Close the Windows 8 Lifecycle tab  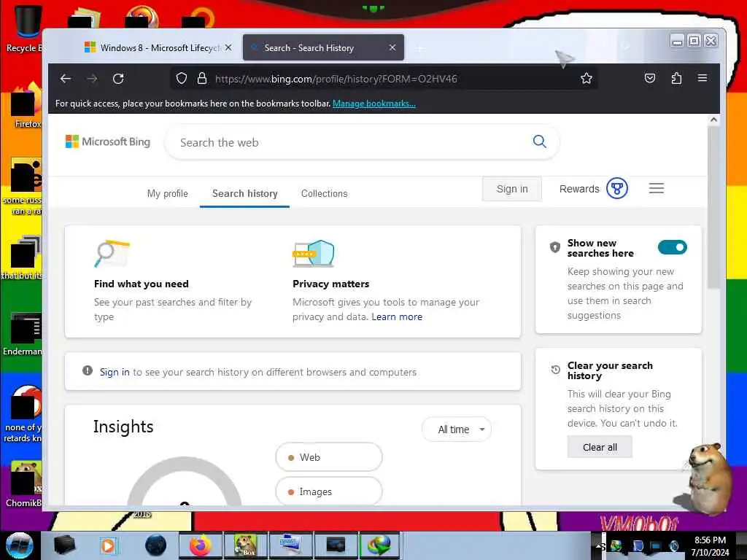(x=228, y=47)
